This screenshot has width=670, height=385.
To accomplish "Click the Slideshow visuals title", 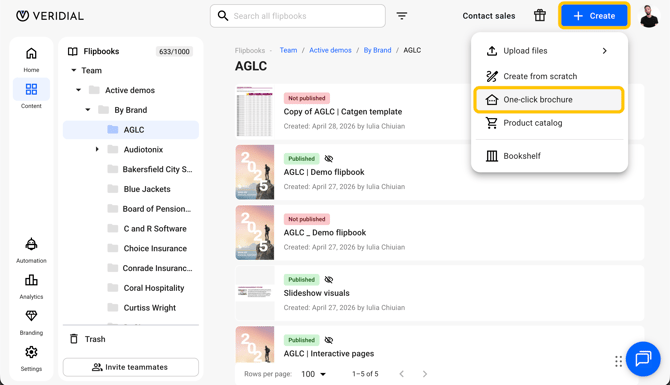I will click(x=317, y=293).
